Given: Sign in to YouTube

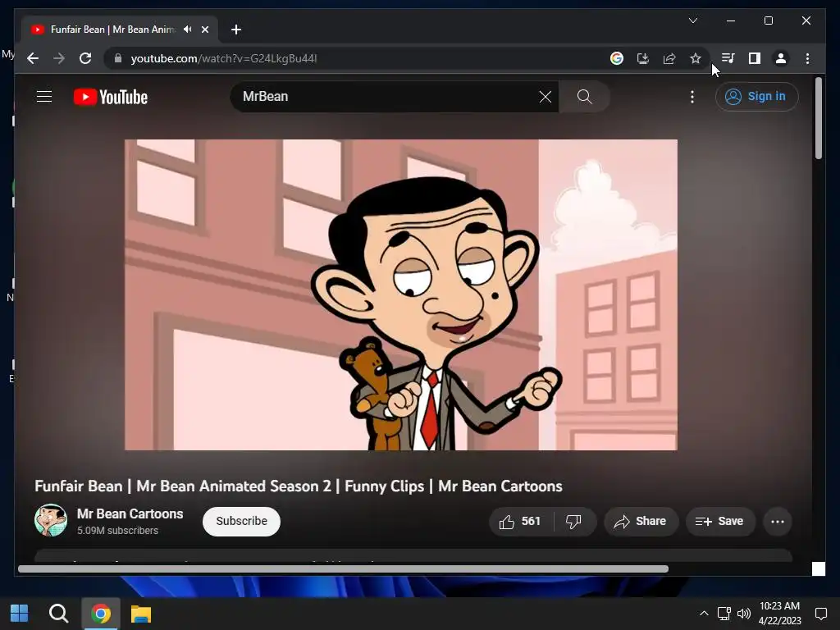Looking at the screenshot, I should click(756, 97).
